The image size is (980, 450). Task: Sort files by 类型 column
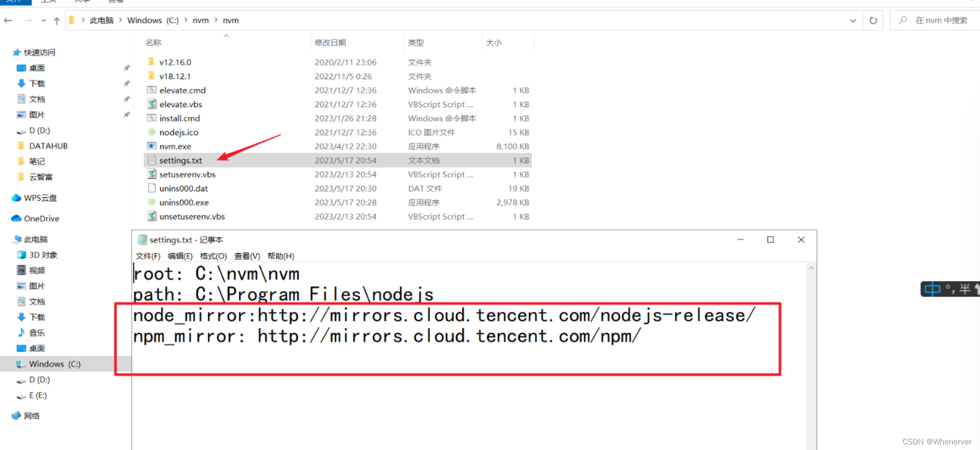coord(416,42)
